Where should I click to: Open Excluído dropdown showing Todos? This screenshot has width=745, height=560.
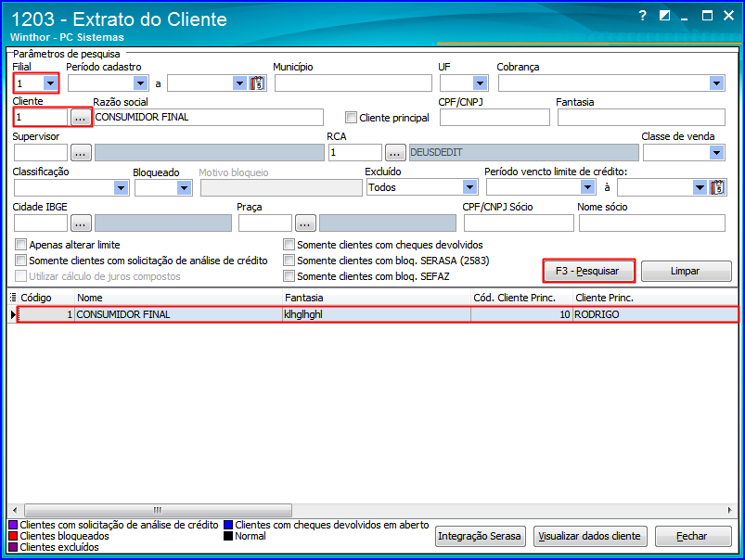click(x=469, y=187)
